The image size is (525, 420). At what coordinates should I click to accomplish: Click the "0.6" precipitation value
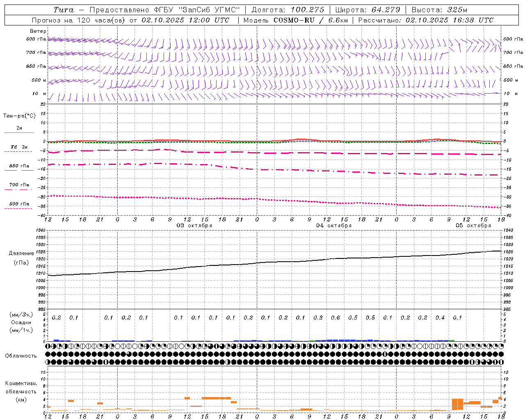pos(336,317)
